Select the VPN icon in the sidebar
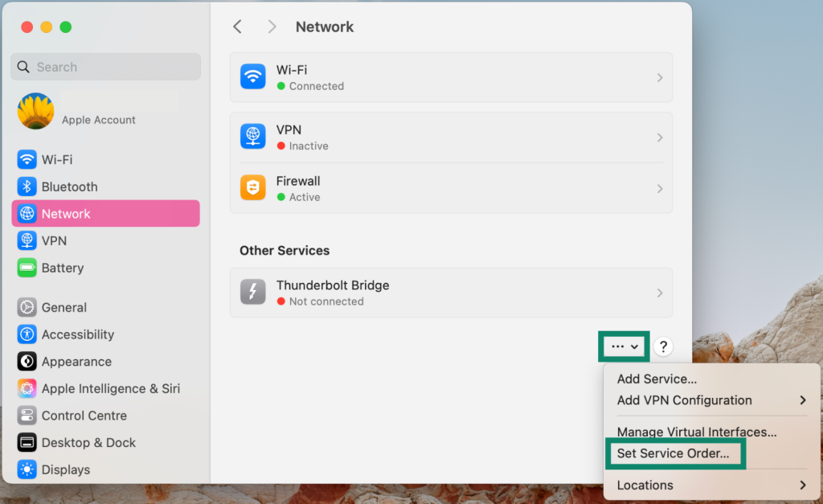Image resolution: width=823 pixels, height=504 pixels. coord(26,240)
